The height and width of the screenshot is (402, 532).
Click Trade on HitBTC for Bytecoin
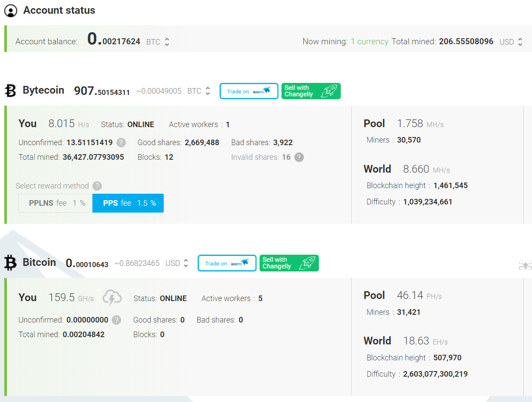[x=249, y=91]
